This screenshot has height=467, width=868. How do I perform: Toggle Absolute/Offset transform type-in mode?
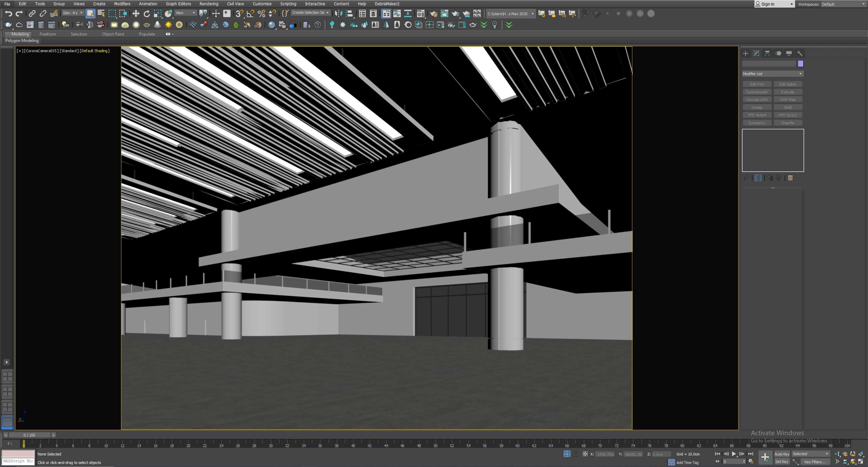click(x=585, y=454)
